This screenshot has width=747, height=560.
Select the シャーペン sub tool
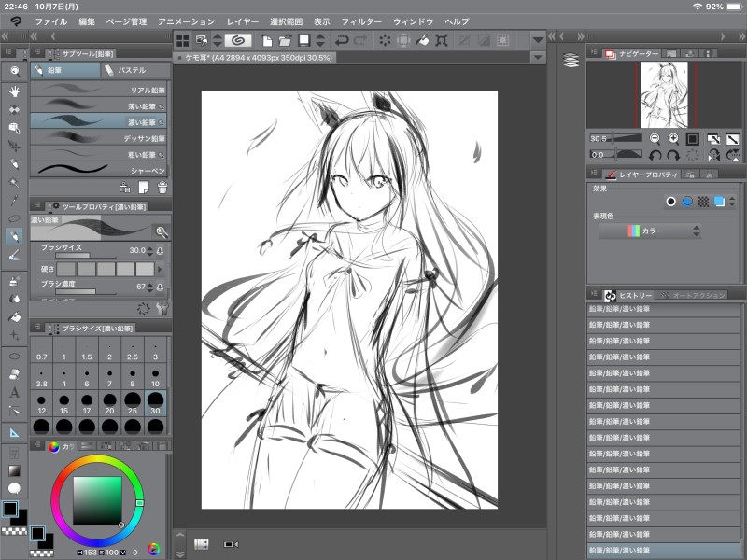click(98, 170)
